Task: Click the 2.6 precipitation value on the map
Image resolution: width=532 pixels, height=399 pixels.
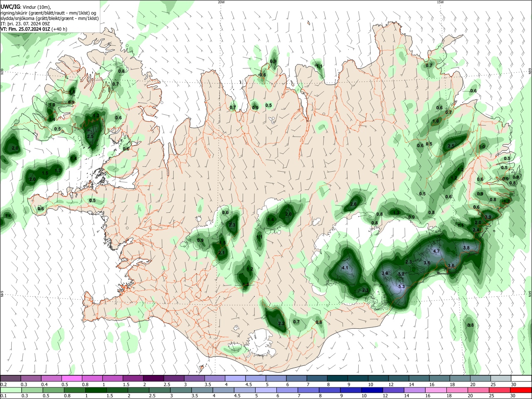Action: (353, 204)
